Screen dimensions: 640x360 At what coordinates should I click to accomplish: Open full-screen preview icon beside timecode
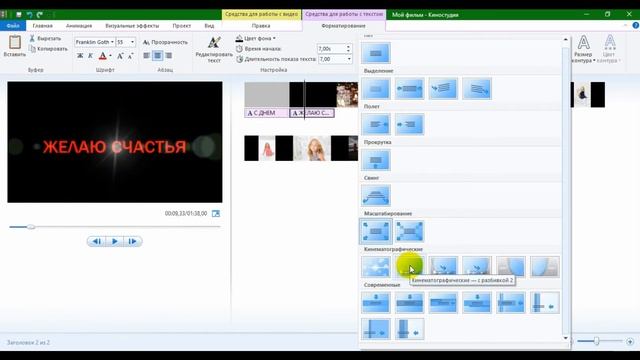(216, 213)
